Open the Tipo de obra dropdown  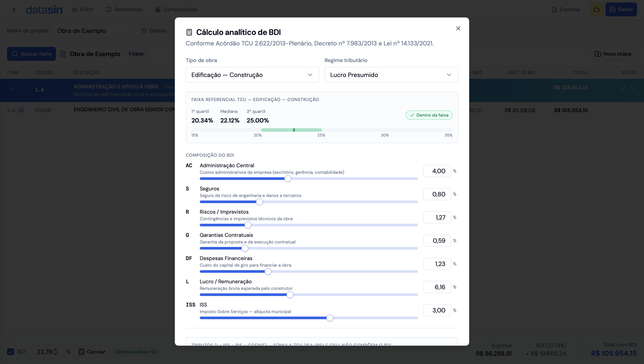coord(252,75)
